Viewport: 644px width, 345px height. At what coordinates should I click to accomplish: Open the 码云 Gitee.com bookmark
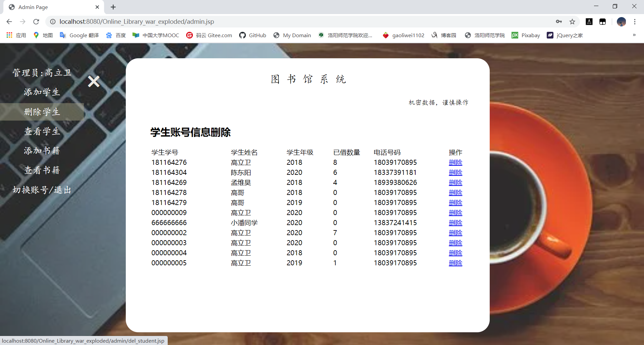tap(209, 35)
